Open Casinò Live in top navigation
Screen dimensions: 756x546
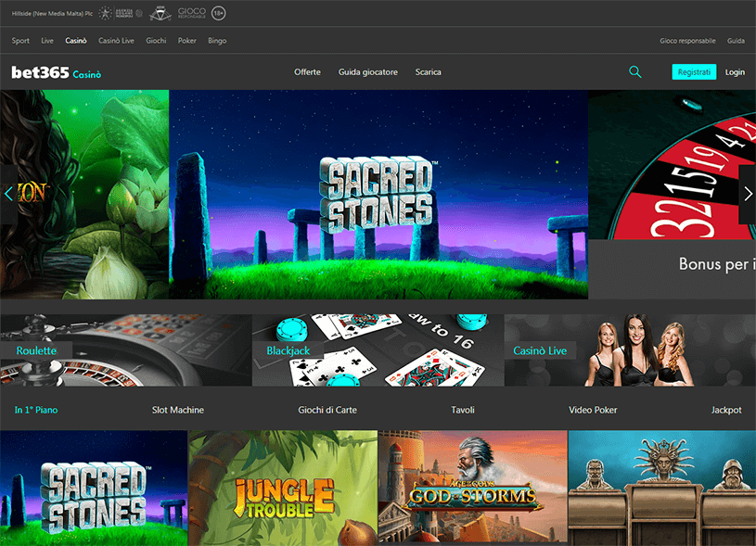click(116, 41)
